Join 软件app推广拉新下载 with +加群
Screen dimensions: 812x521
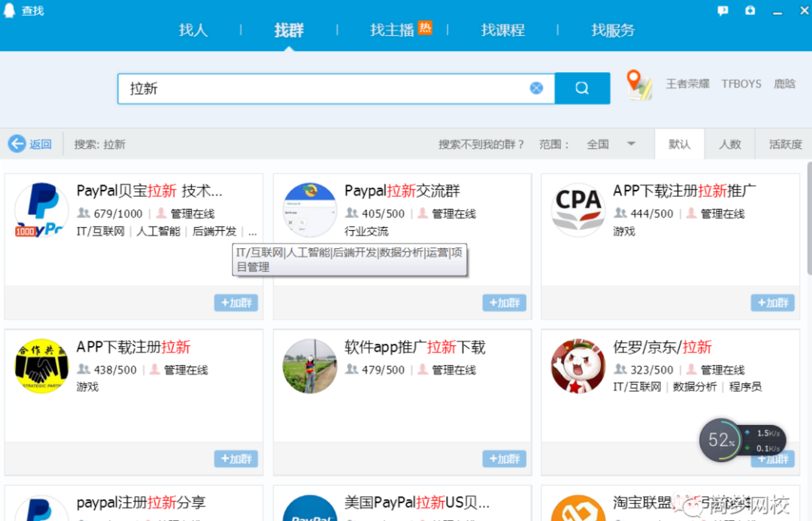[x=504, y=459]
